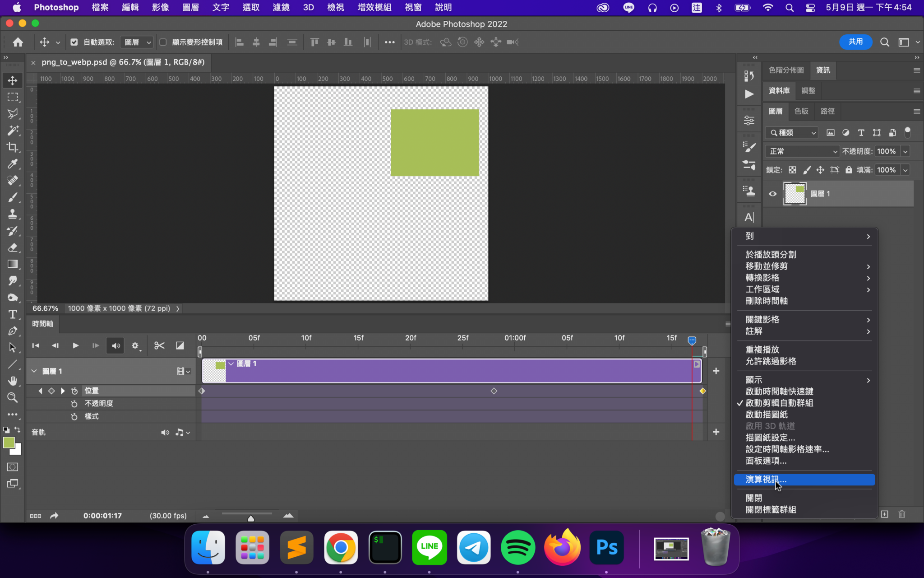
Task: Click the middle 位置 keyframe diamond
Action: pos(494,391)
